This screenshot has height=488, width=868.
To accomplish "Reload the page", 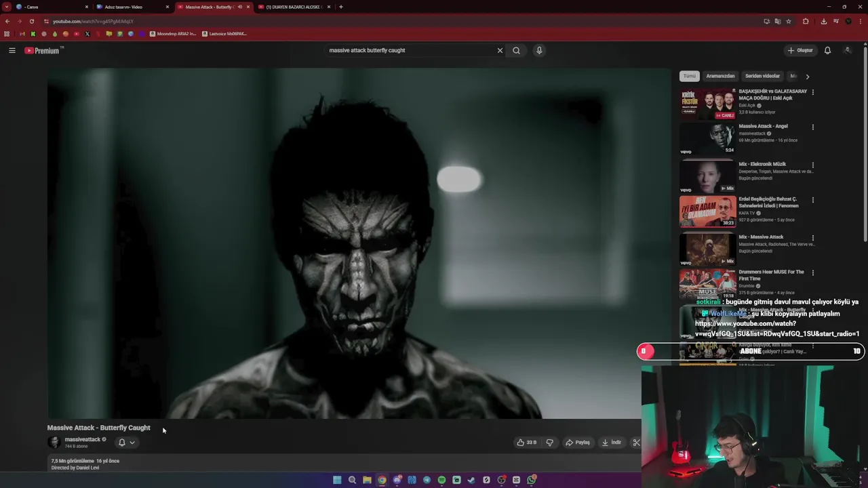I will (31, 21).
